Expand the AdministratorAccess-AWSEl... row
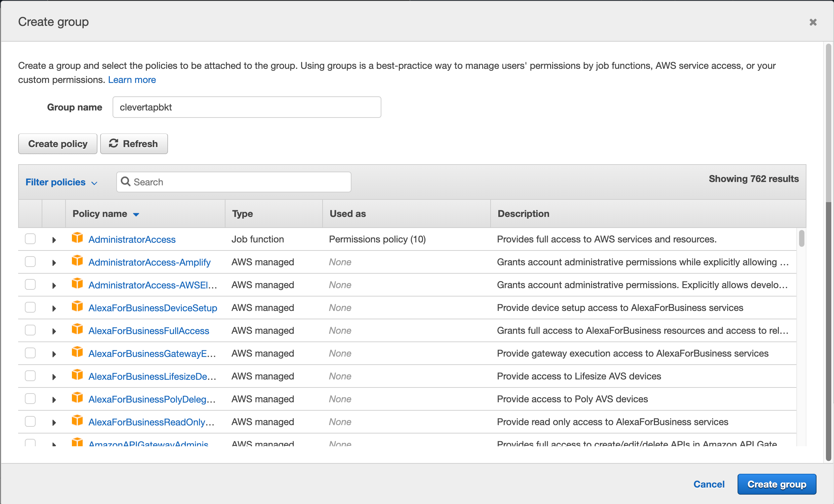The image size is (834, 504). [x=54, y=286]
